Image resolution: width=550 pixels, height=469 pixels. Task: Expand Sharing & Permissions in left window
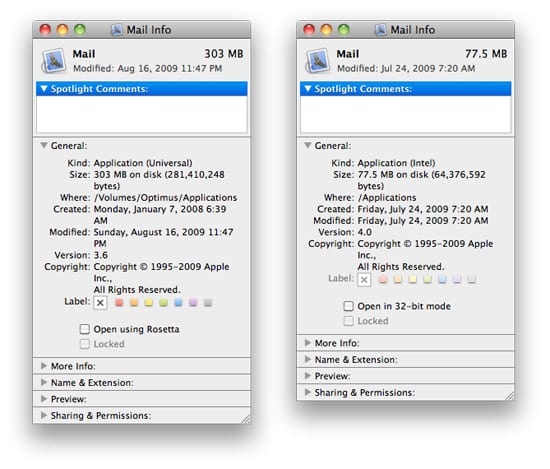coord(44,415)
